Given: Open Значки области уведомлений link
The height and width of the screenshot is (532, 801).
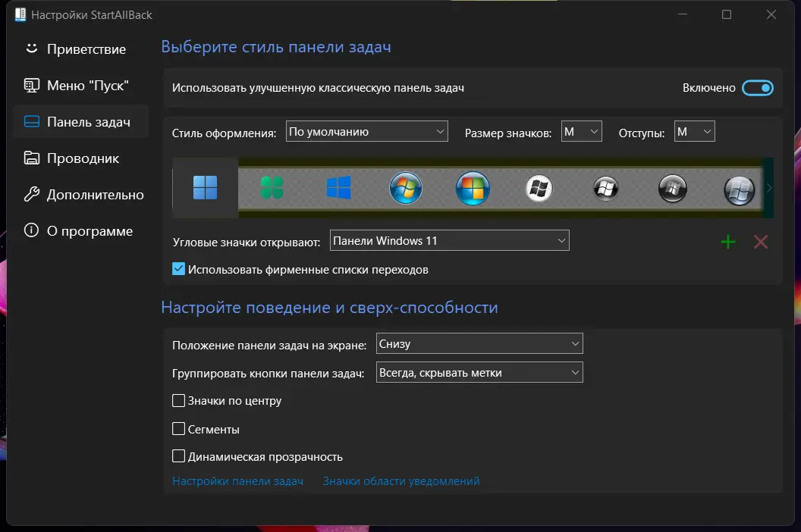Looking at the screenshot, I should (401, 481).
